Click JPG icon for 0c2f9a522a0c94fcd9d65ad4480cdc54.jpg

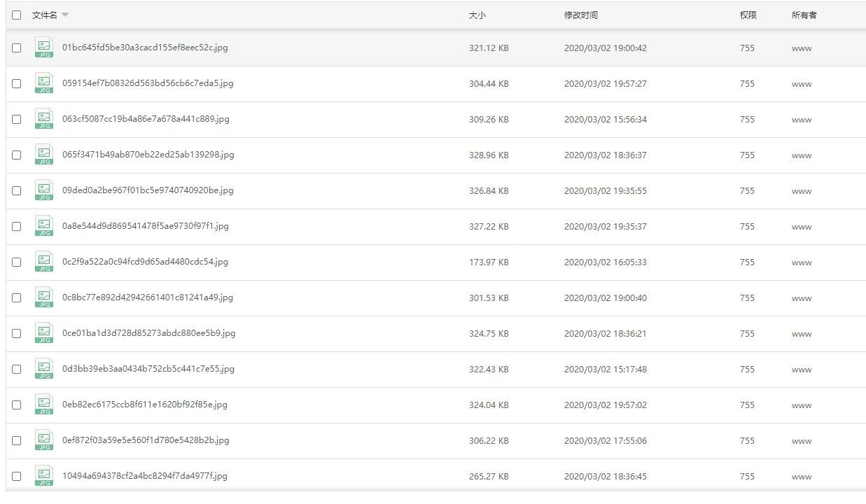[x=44, y=262]
